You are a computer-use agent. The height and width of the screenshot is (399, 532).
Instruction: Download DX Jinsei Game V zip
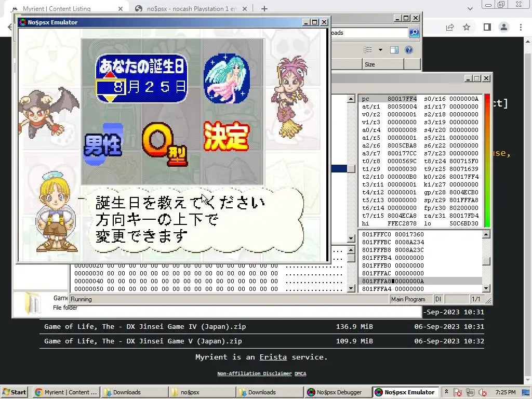click(x=143, y=341)
